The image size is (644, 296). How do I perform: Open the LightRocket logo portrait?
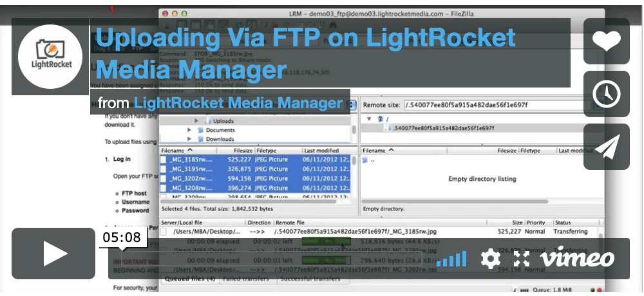click(x=50, y=56)
